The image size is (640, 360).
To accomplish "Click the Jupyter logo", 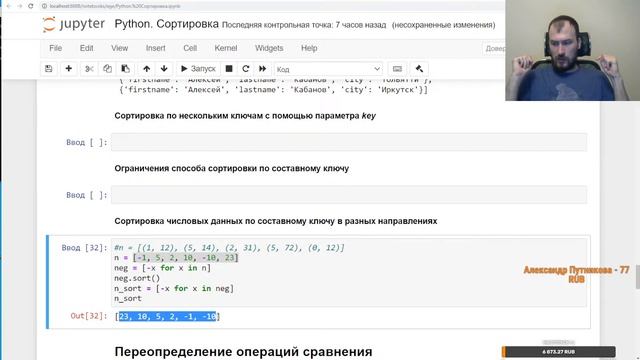I will coord(74,24).
